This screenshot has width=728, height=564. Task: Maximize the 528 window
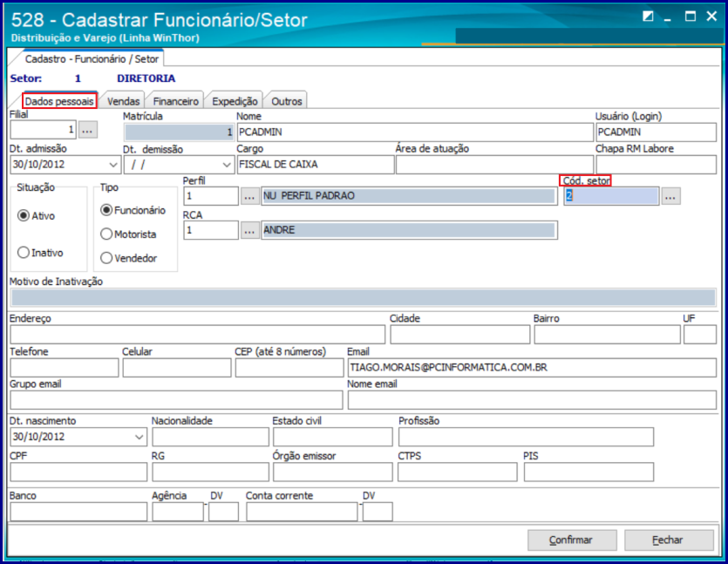pos(691,17)
